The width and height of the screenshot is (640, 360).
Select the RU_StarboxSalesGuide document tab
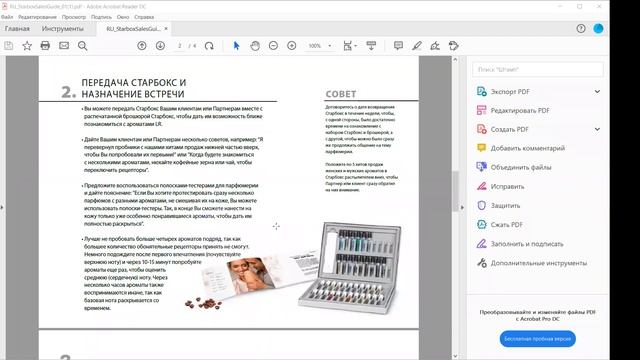click(133, 29)
